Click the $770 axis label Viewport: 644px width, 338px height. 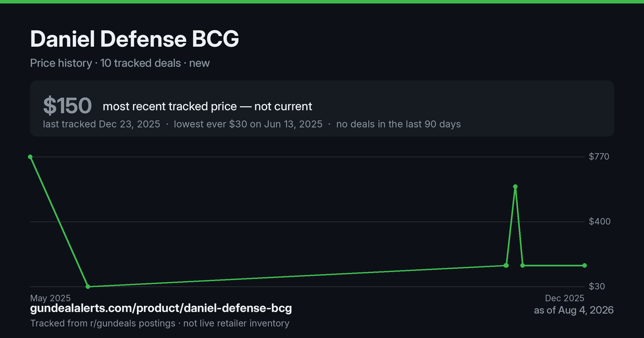click(x=599, y=157)
